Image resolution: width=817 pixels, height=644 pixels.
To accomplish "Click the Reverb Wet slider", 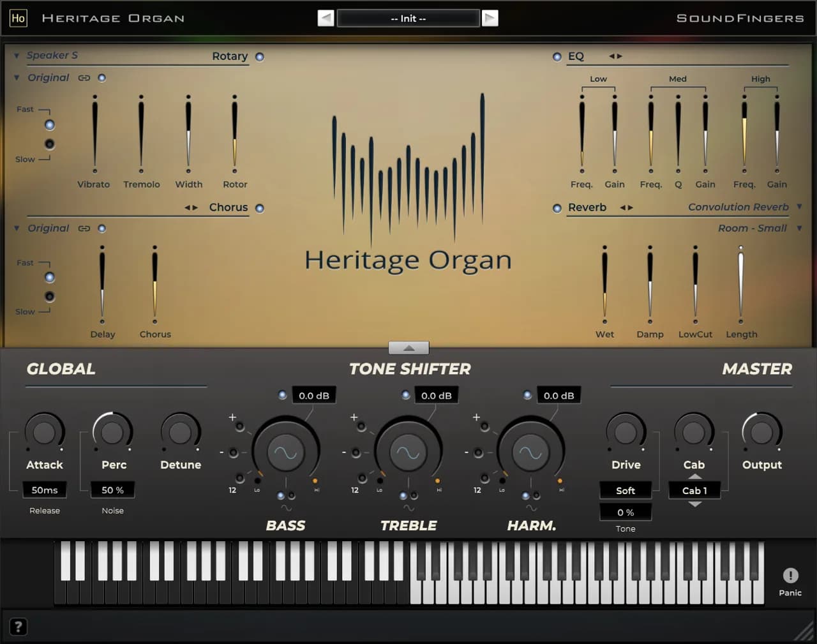I will point(604,285).
